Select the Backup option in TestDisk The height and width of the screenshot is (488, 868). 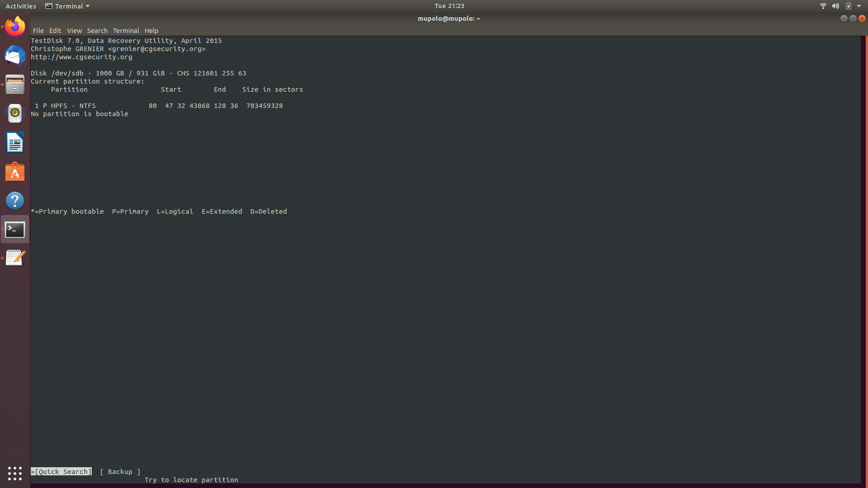click(120, 471)
